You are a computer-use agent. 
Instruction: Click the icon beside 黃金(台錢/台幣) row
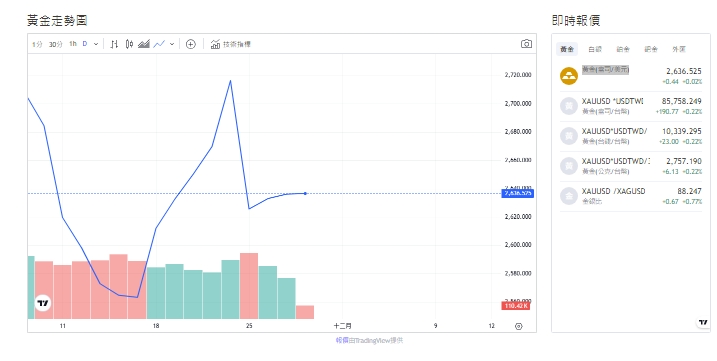[569, 136]
